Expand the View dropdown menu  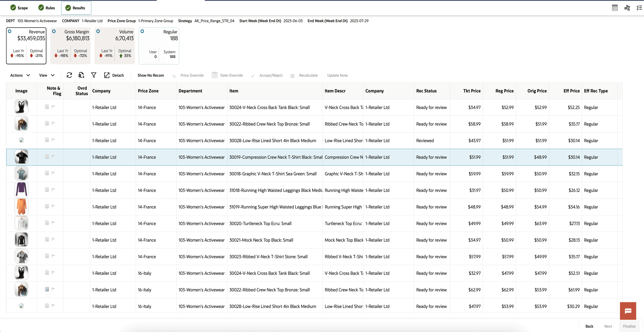tap(47, 75)
